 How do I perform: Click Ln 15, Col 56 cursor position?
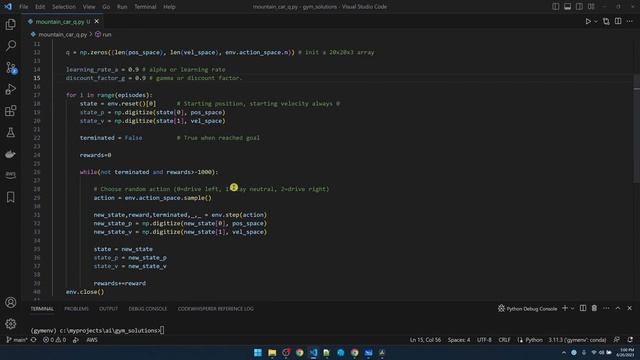pos(425,340)
